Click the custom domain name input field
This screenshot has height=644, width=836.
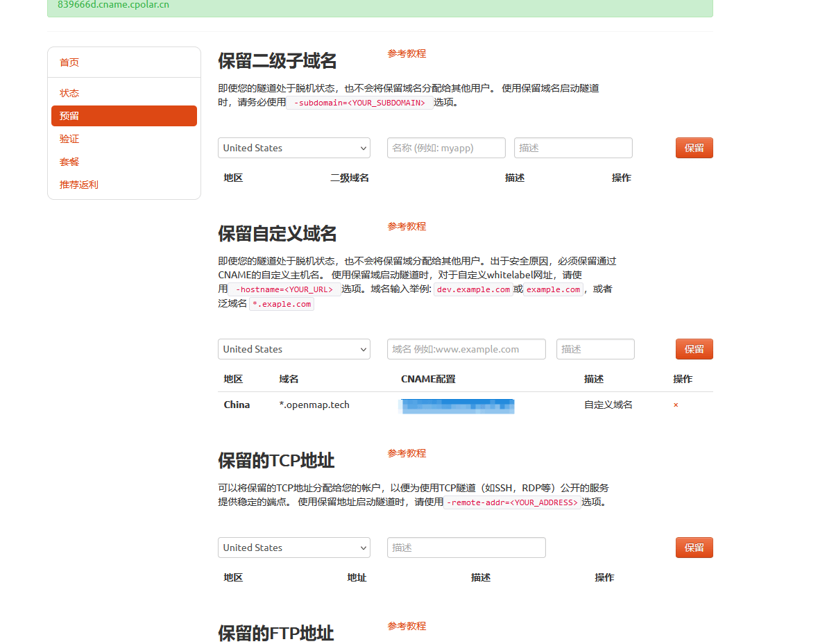466,349
